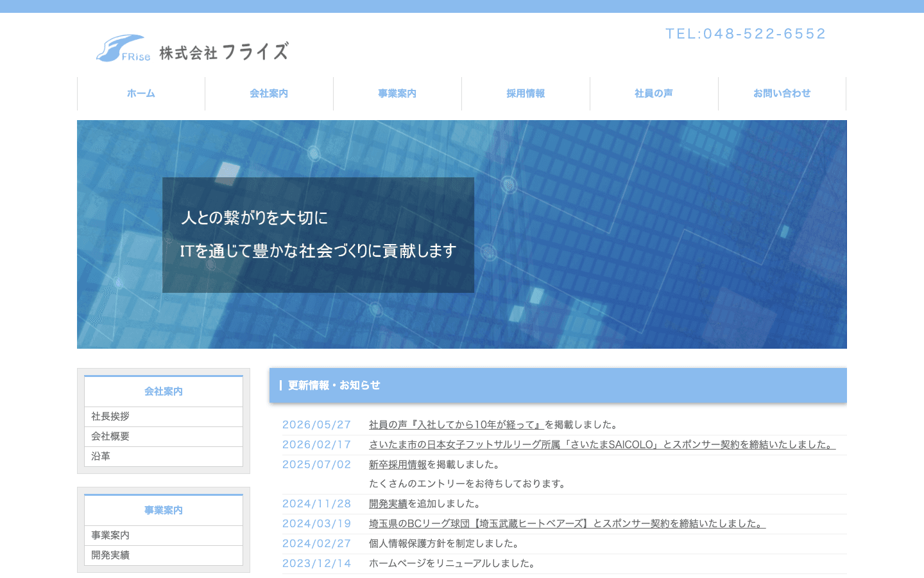Select 採用情報 in the navigation bar
This screenshot has height=578, width=924.
[x=526, y=94]
